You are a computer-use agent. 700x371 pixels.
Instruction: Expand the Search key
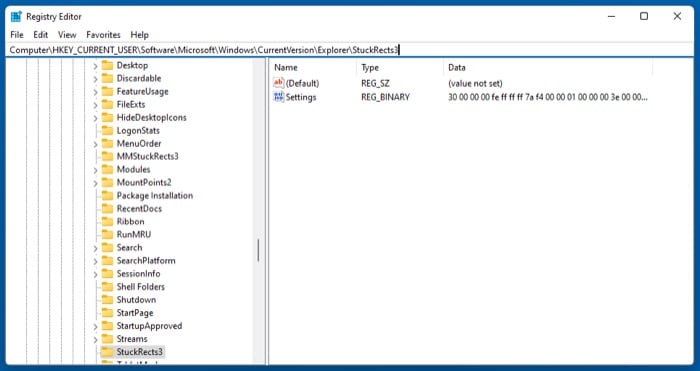tap(95, 248)
